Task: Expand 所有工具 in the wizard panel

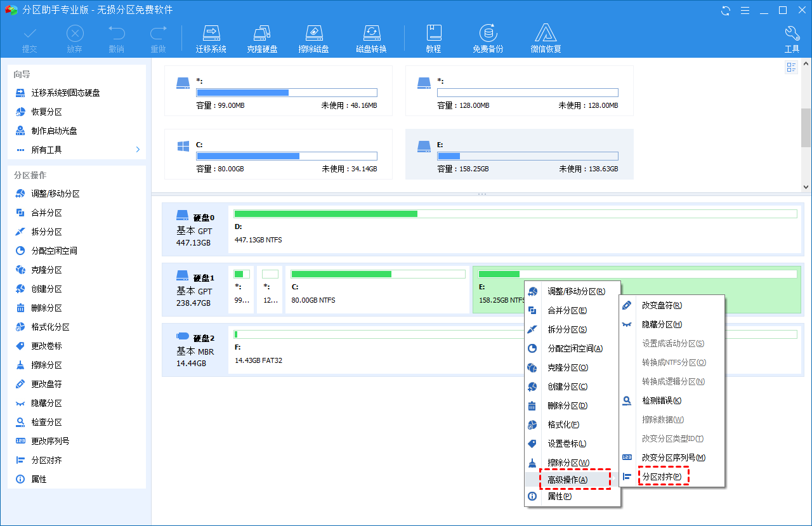Action: tap(76, 150)
